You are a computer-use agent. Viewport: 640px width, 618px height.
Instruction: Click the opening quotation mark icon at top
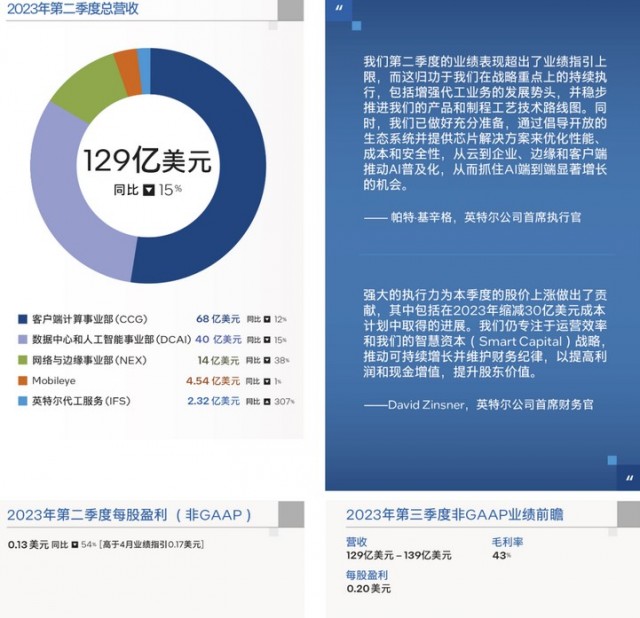pos(340,9)
